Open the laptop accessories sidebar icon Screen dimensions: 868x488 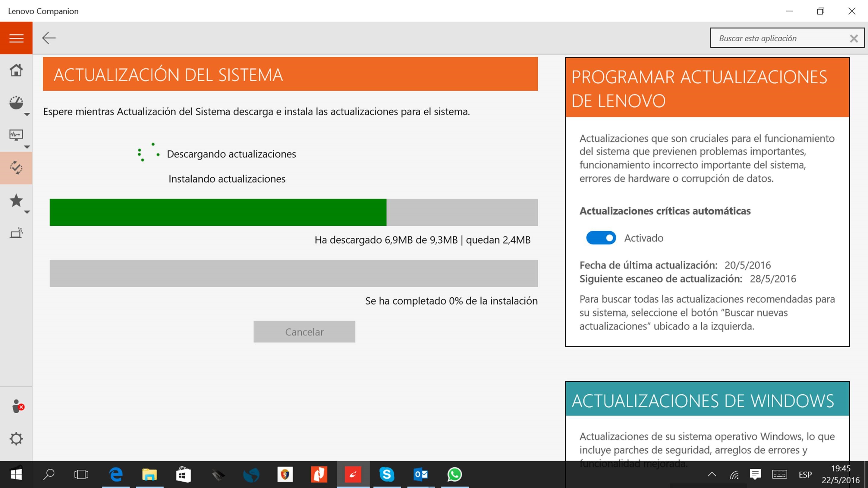pos(16,233)
